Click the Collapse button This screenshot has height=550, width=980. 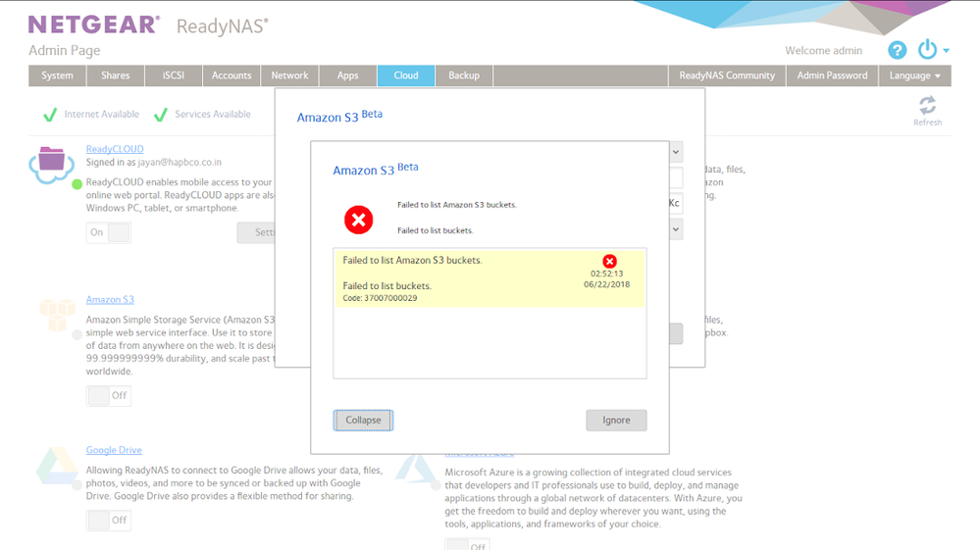(363, 421)
